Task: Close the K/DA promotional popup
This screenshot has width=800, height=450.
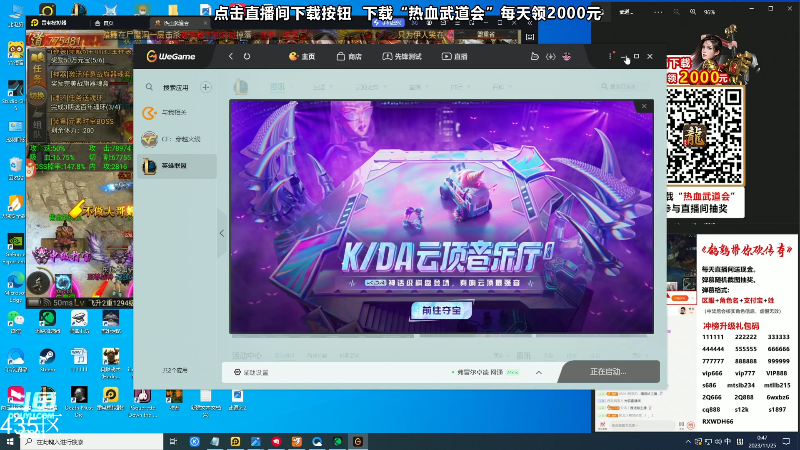Action: click(x=644, y=106)
